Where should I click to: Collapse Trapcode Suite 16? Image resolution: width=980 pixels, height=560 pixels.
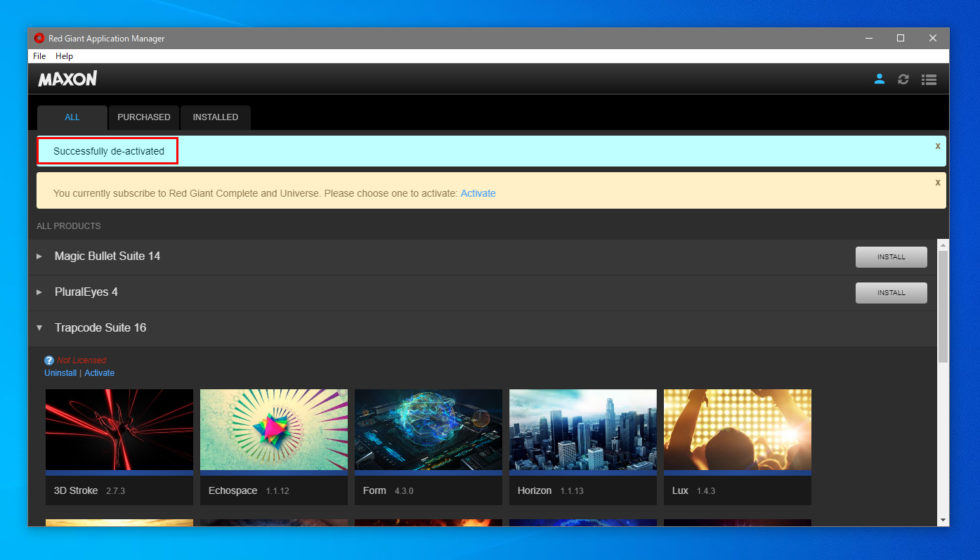(39, 328)
